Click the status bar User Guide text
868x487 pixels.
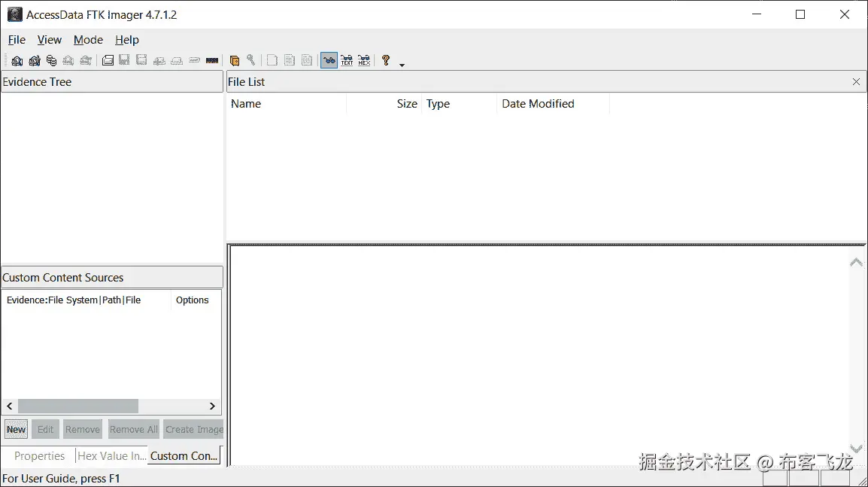click(61, 479)
